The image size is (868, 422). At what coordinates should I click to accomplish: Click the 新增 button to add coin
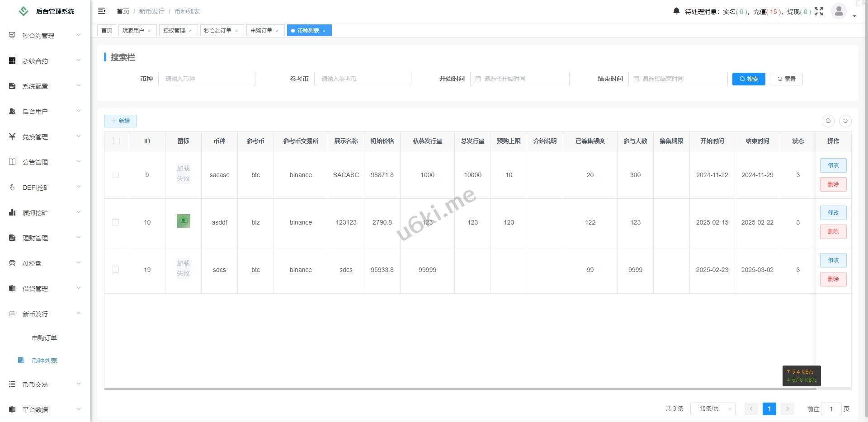(x=120, y=121)
